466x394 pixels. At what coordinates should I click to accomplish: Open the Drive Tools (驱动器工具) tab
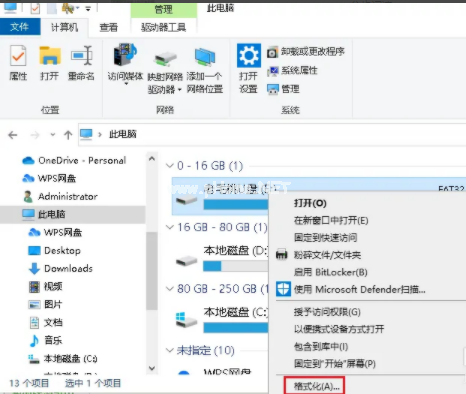[x=163, y=27]
